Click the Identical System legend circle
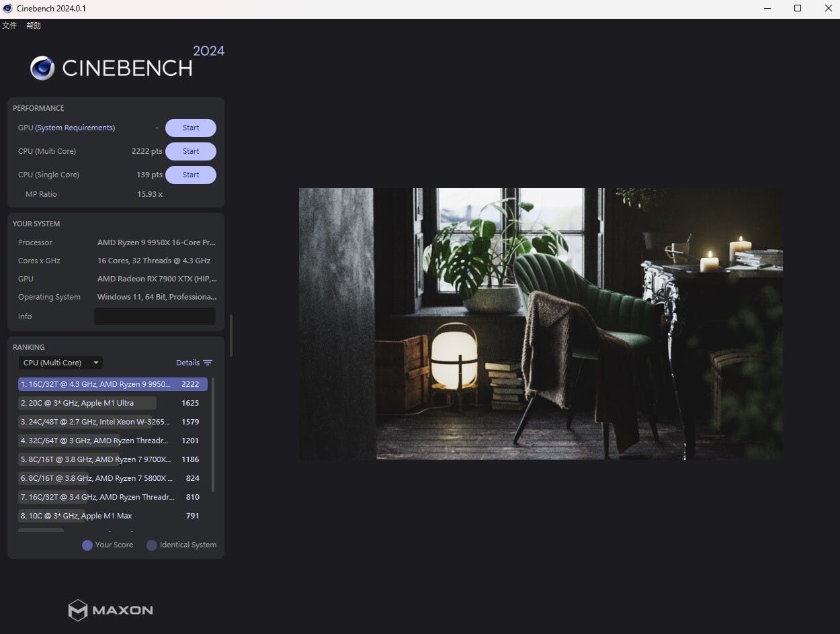This screenshot has height=634, width=840. pyautogui.click(x=152, y=545)
